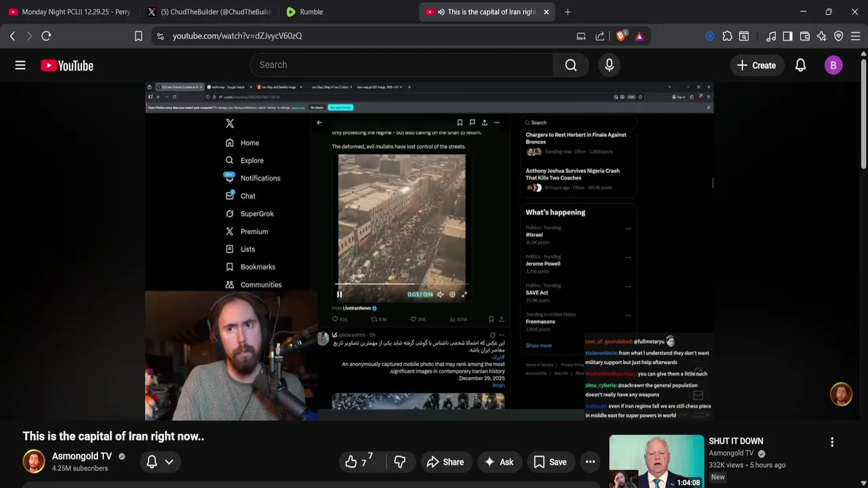Screen dimensions: 868x488
Task: Go back with browser back arrow
Action: coord(12,36)
